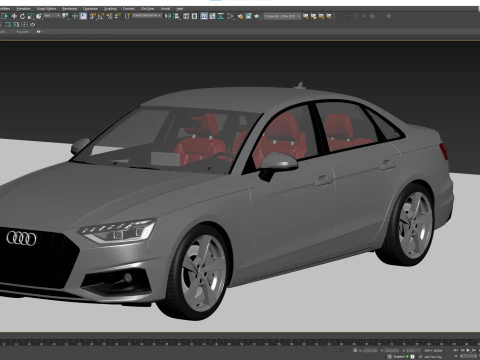Open the Animation menu
This screenshot has height=360, width=480.
(x=23, y=9)
